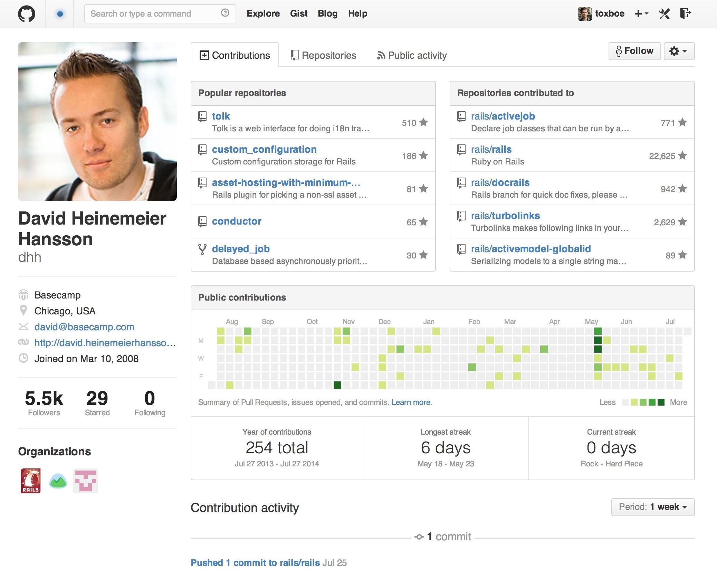Screen dimensions: 717x588
Task: Click the Rails organization avatar
Action: 30,481
